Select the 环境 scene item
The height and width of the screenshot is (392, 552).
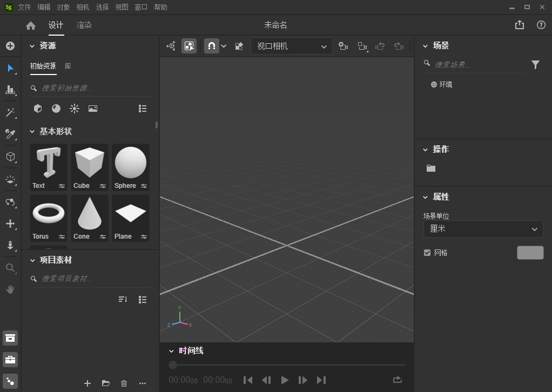tap(442, 84)
